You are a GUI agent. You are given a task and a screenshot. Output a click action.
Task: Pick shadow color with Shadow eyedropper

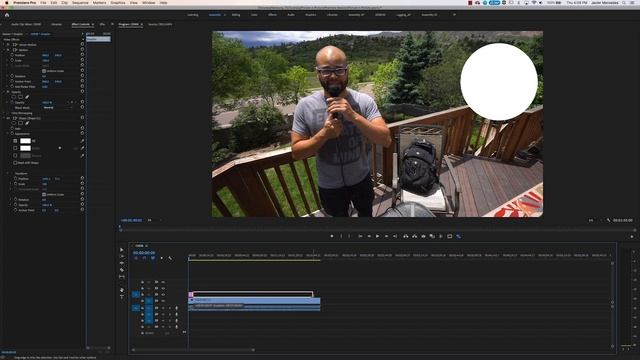(82, 156)
